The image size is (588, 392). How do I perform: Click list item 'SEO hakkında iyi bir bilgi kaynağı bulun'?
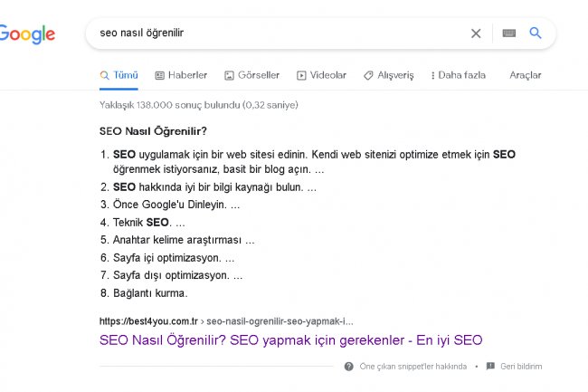208,187
